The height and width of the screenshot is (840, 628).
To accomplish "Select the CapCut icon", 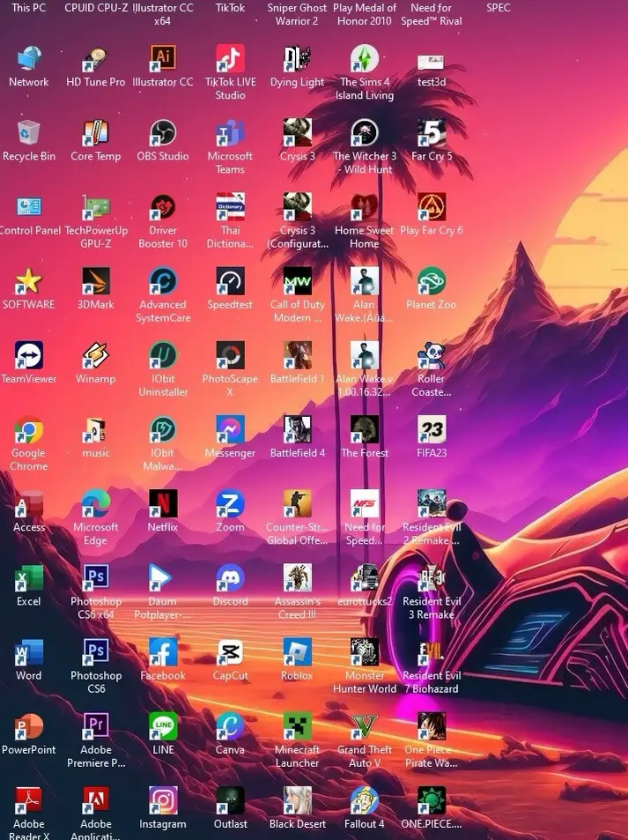I will (230, 652).
